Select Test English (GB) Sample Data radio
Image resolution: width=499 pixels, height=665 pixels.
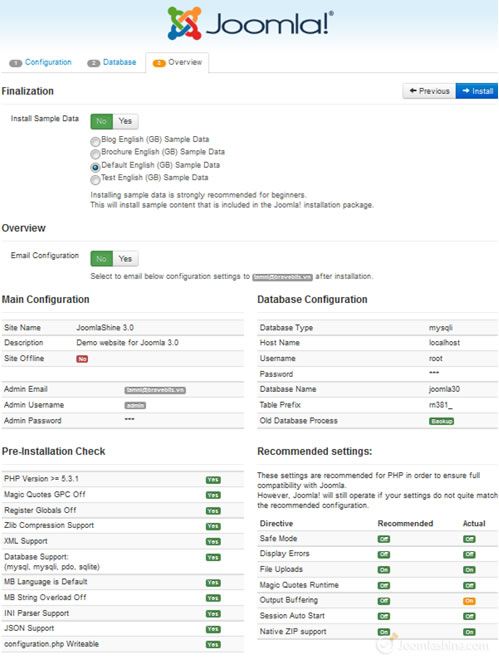coord(95,180)
